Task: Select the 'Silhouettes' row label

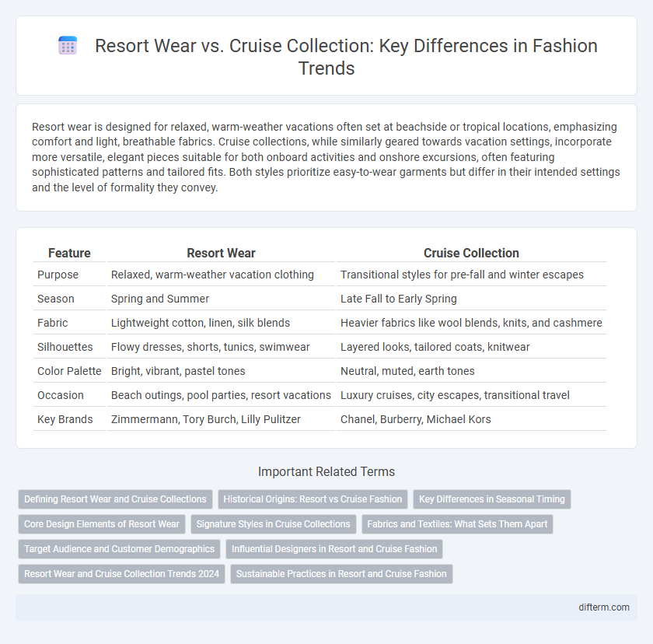Action: tap(65, 347)
